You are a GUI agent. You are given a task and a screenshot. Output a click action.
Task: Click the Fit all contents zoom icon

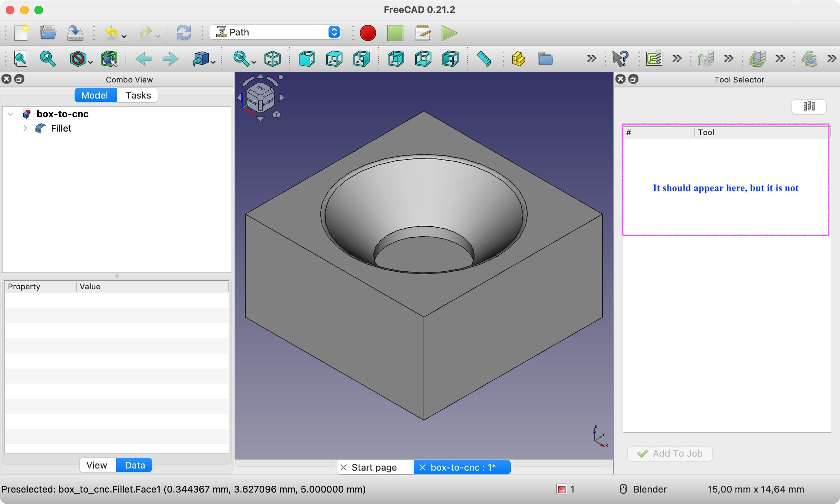click(x=20, y=58)
